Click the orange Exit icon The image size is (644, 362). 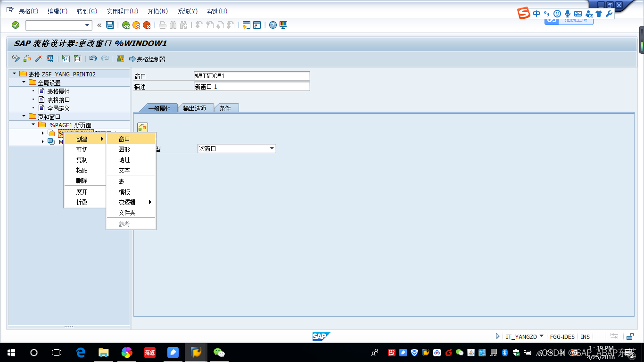[136, 25]
